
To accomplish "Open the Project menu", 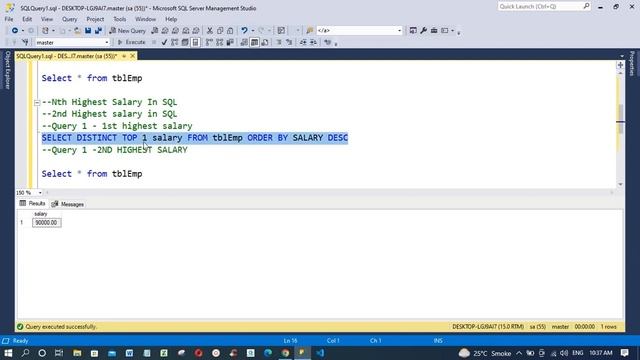I will coord(95,19).
